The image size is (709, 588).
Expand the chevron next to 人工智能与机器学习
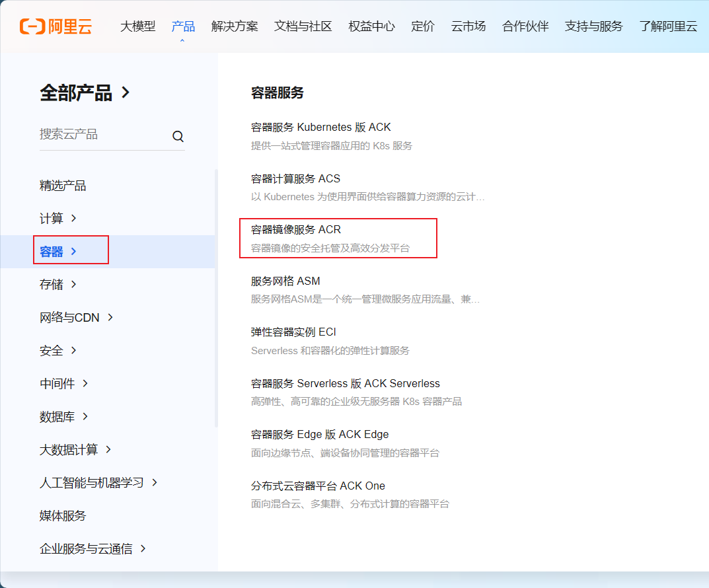[x=155, y=482]
